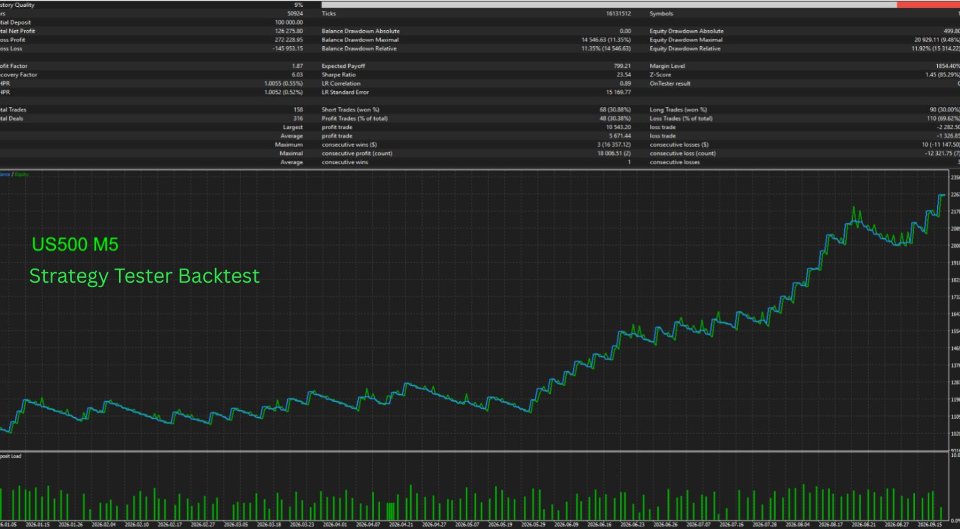Select the GHPR value 1.0052 (0.52%)
The height and width of the screenshot is (529, 960).
283,92
